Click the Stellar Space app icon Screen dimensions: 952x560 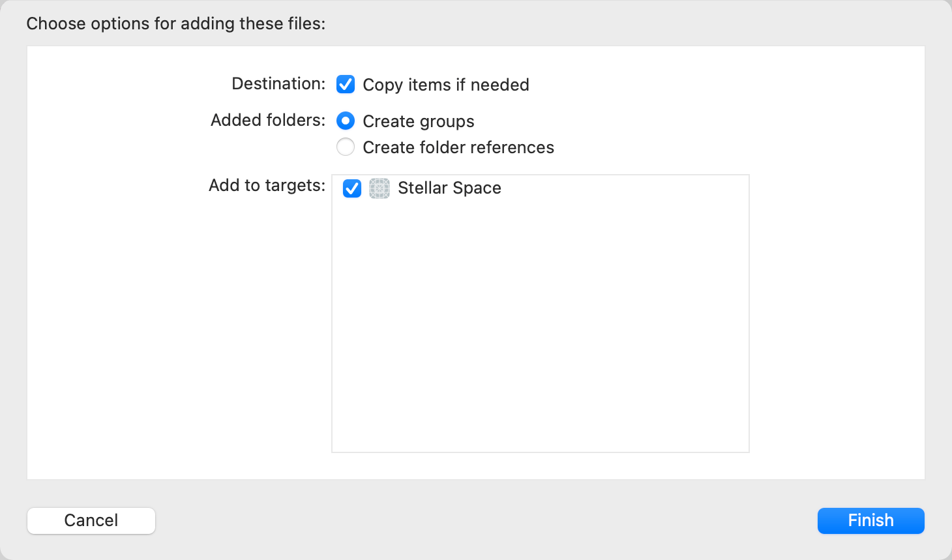click(x=379, y=188)
